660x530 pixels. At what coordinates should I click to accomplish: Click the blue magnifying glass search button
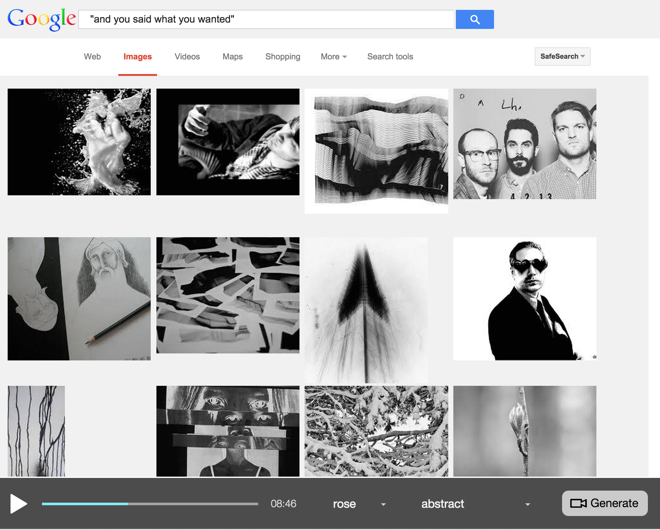[x=474, y=19]
